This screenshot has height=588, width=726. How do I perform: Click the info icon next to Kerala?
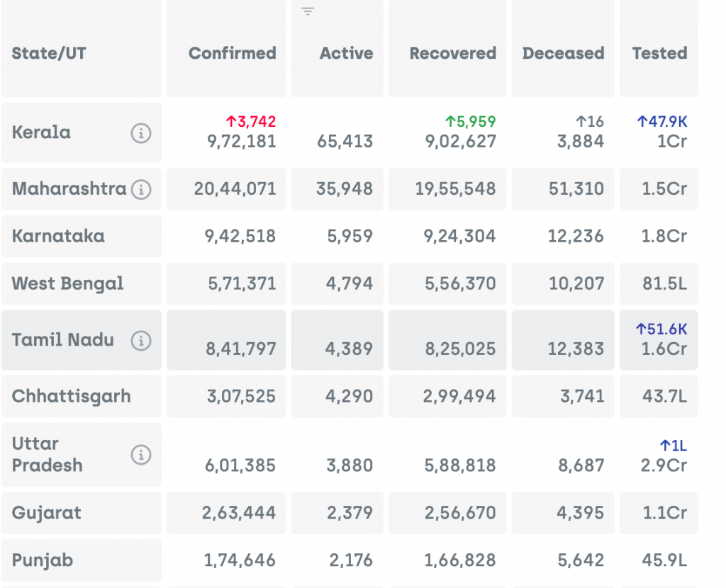140,133
